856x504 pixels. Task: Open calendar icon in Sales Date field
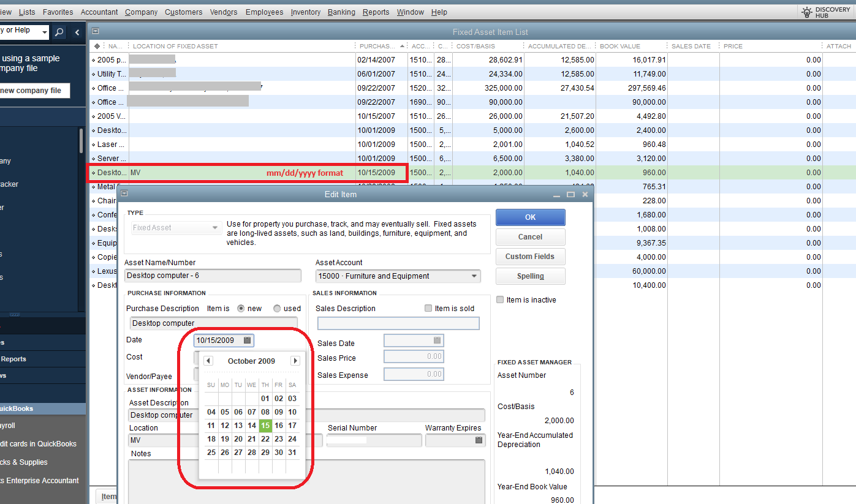[437, 340]
